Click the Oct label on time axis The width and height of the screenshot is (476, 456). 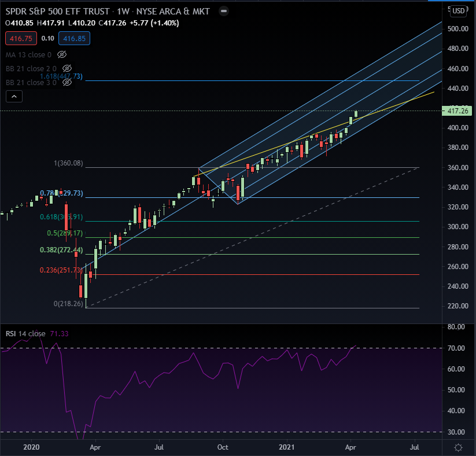223,447
